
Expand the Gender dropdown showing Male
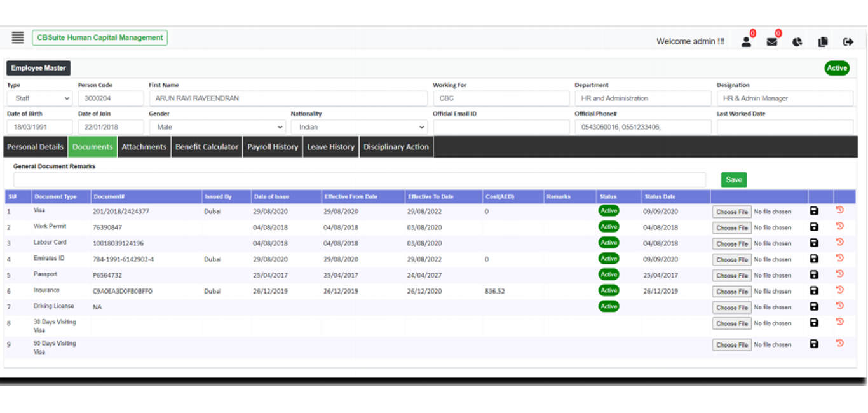click(x=217, y=127)
